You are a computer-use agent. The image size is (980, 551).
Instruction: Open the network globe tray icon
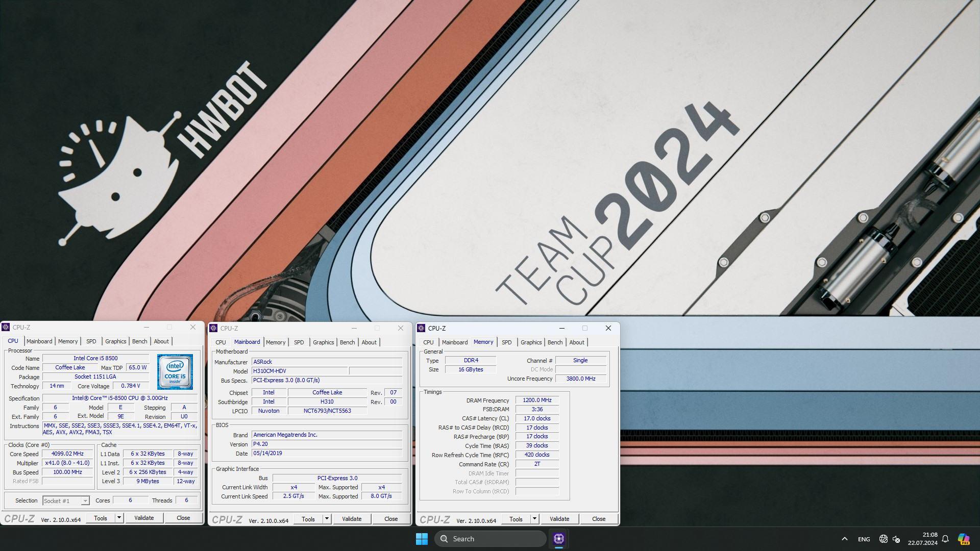tap(884, 539)
